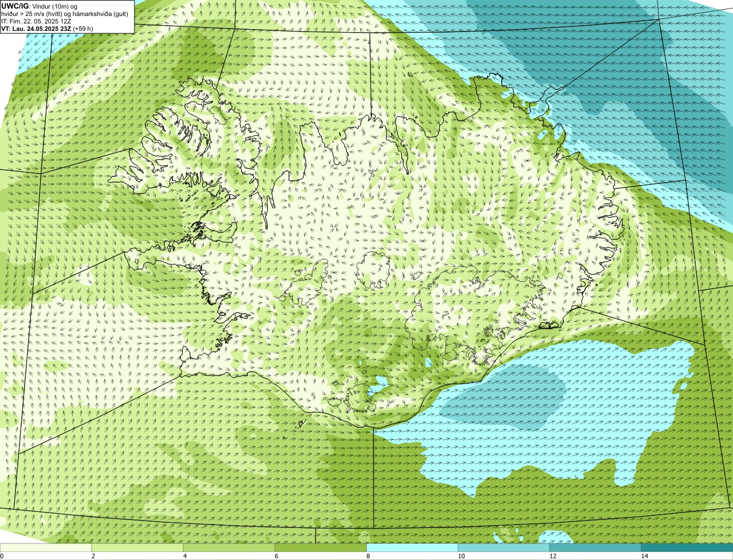Click the 'IT: Fim. 22. 05. 2025 12Z' line

click(36, 21)
